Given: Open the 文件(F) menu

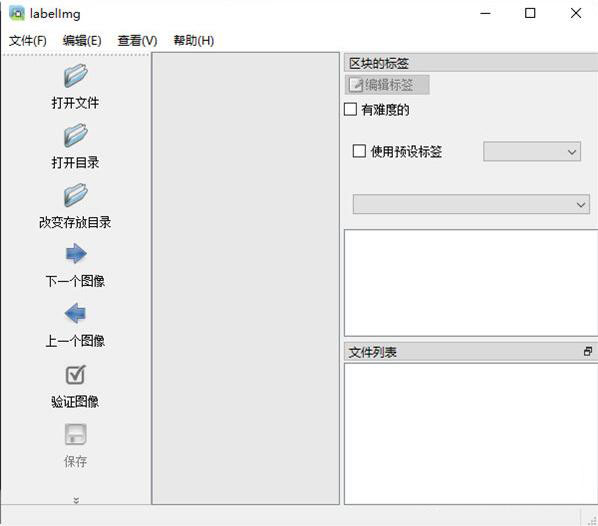Looking at the screenshot, I should coord(28,40).
